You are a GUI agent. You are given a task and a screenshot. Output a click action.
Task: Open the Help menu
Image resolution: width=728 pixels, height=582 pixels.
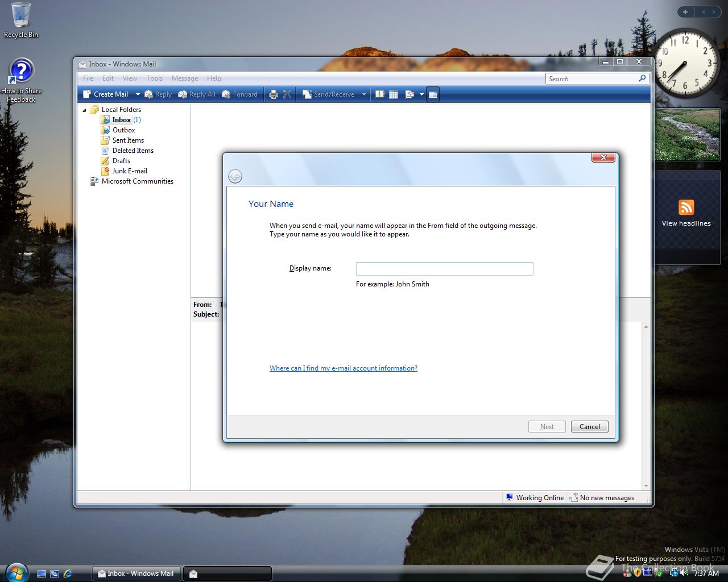(214, 78)
